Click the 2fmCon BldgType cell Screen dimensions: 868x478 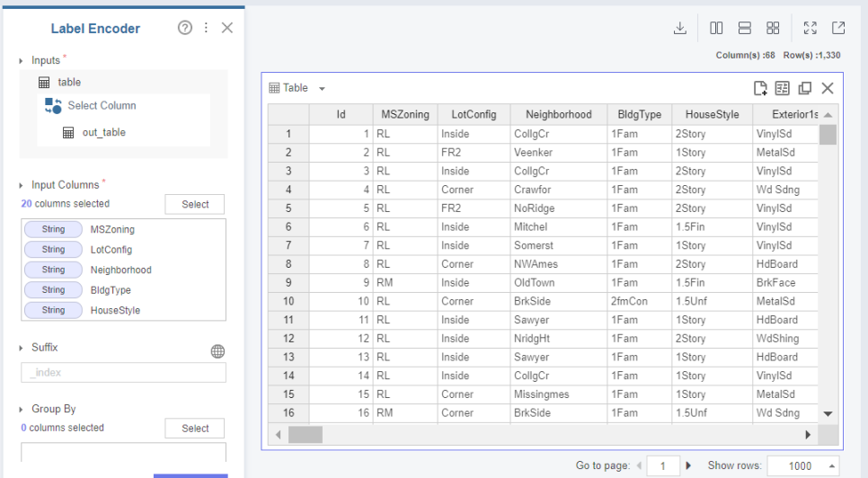tap(640, 302)
